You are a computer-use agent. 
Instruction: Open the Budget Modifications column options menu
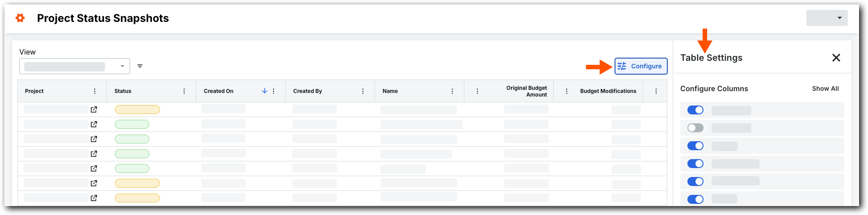point(567,91)
